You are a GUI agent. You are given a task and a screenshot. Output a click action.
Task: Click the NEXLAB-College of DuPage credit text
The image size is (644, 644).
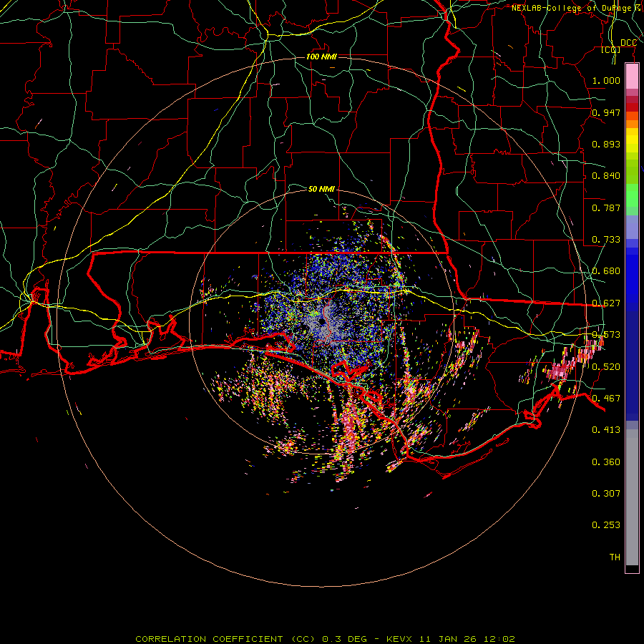point(577,8)
